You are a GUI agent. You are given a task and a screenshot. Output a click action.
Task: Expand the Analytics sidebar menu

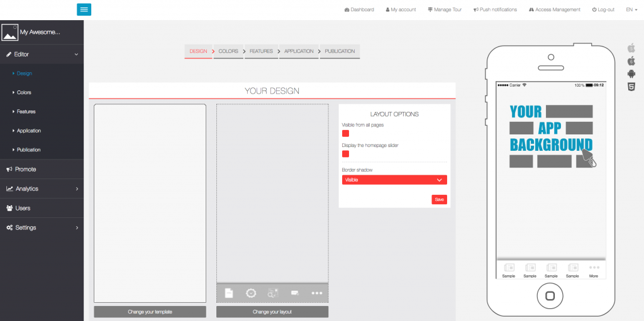(x=42, y=188)
